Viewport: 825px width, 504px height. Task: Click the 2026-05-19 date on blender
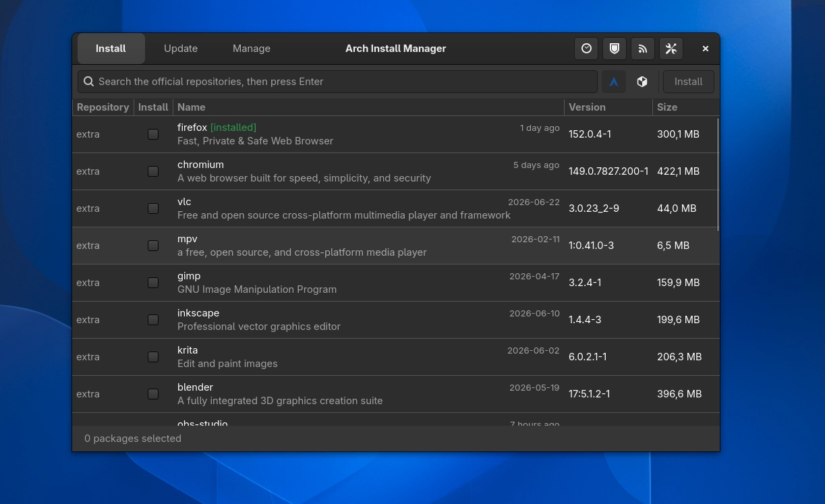534,387
